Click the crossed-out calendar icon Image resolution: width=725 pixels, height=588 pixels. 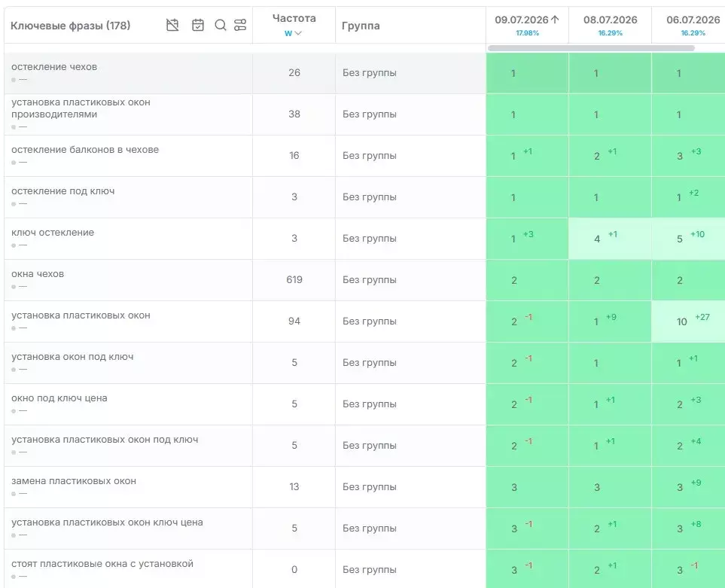click(172, 25)
